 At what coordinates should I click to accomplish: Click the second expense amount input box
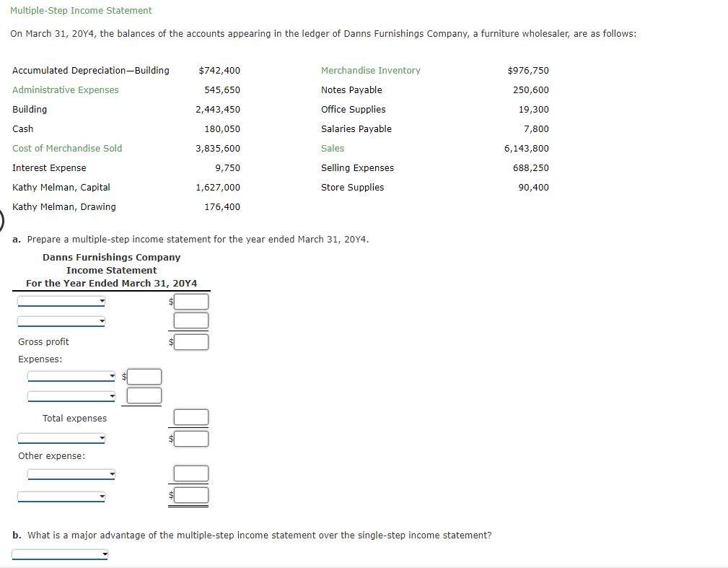(142, 396)
